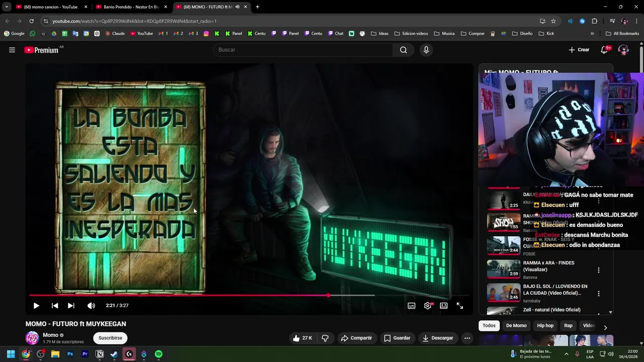Focus the Buscar search field
The width and height of the screenshot is (644, 362).
pos(303,50)
